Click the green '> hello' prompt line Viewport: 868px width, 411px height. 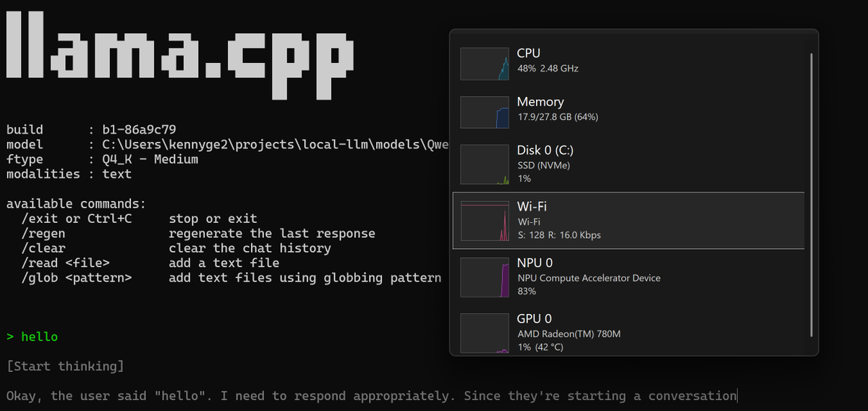coord(32,337)
